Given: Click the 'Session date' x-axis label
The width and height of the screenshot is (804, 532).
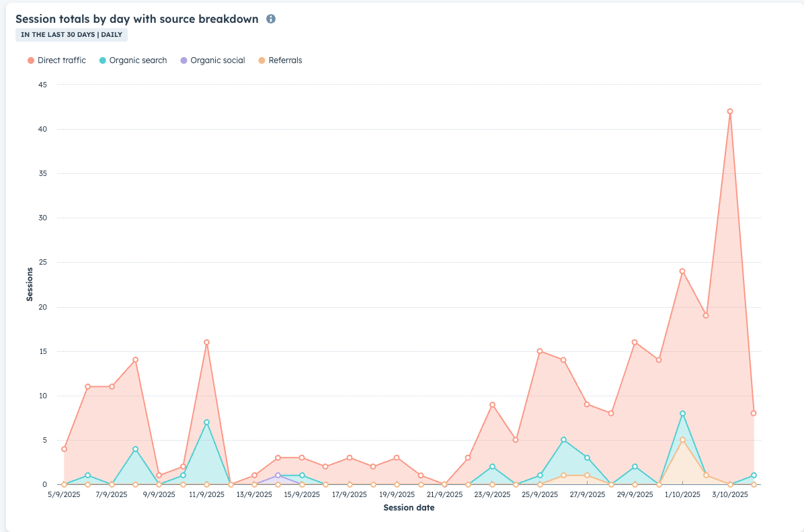Looking at the screenshot, I should click(x=409, y=508).
